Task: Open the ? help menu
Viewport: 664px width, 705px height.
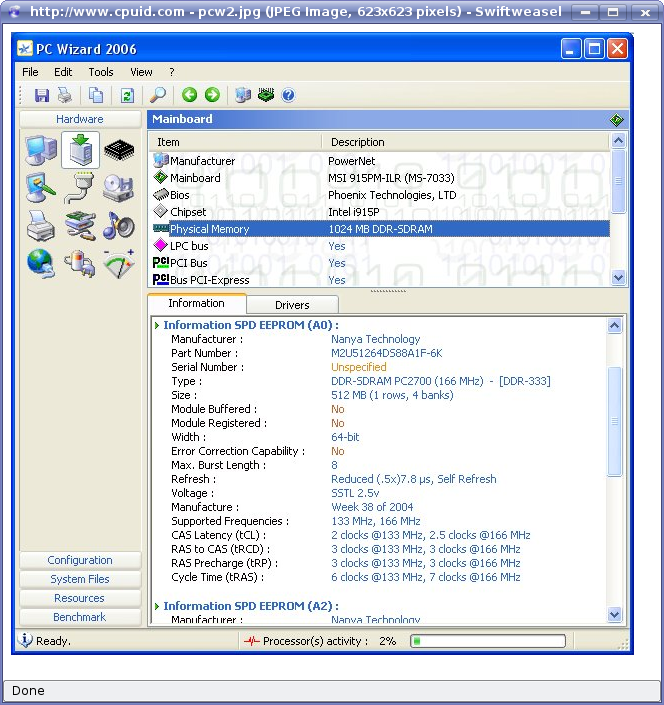Action: click(172, 72)
